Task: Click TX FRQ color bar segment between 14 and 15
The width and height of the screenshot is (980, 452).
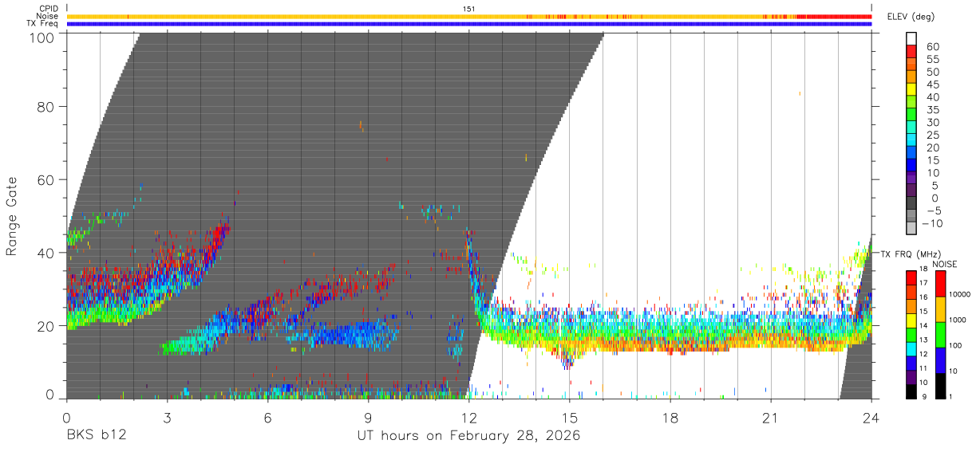Action: coord(911,320)
